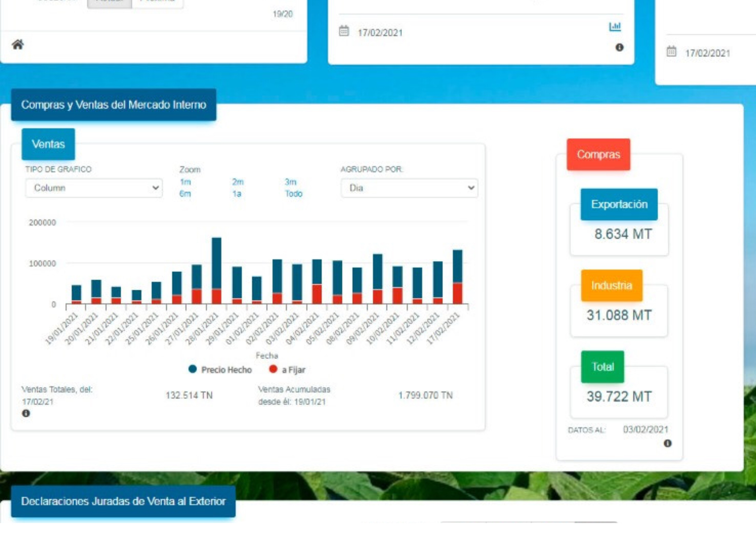
Task: Toggle Precio Hecho legend series
Action: 220,370
